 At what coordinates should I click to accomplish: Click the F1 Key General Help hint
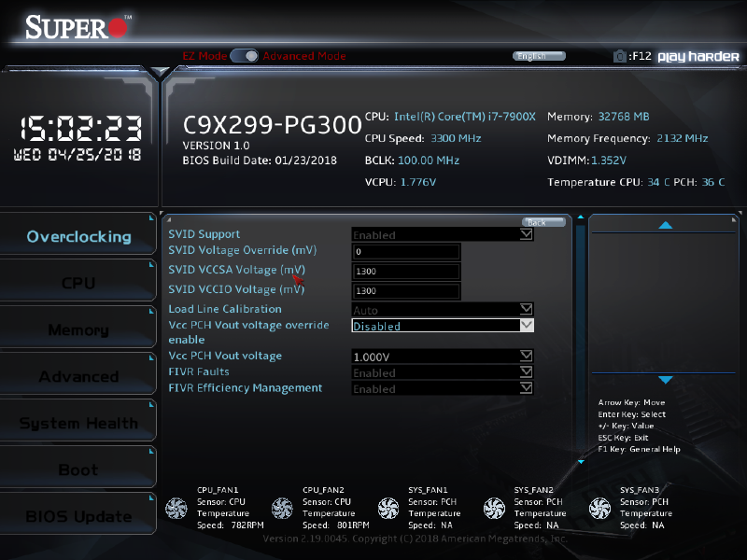tap(639, 449)
